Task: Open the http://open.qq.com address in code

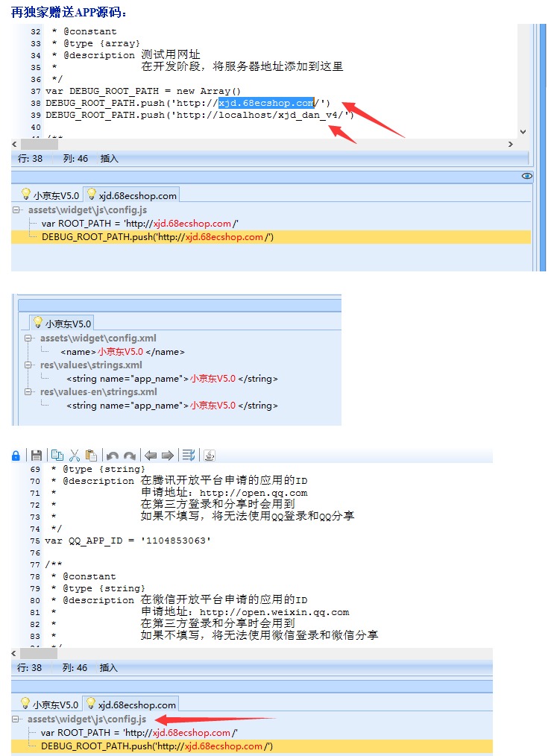Action: click(x=254, y=493)
